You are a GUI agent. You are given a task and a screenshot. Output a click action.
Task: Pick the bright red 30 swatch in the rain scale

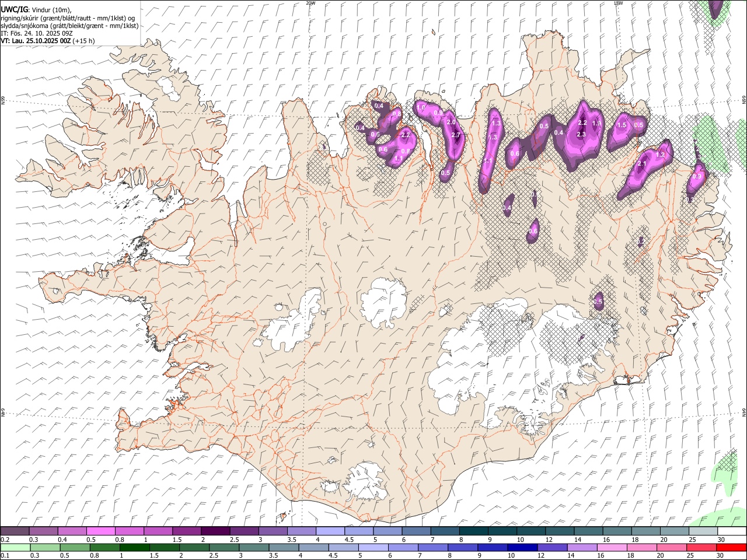[x=731, y=548]
